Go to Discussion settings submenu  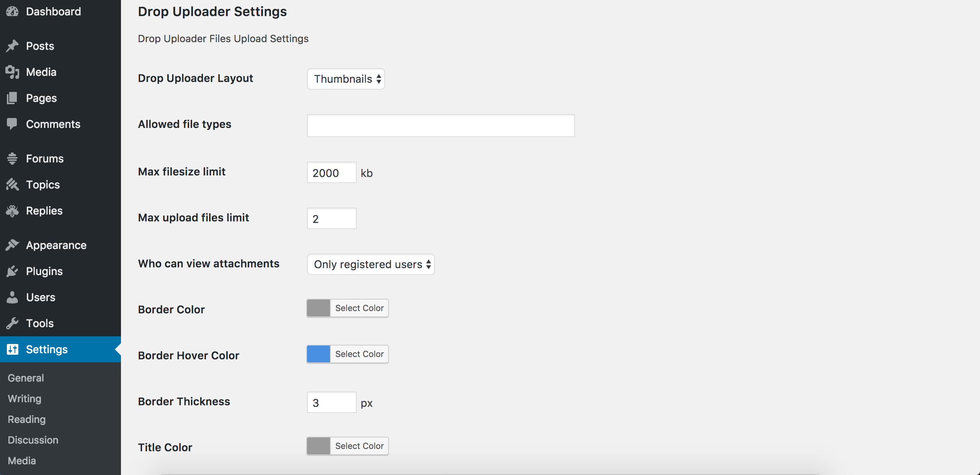click(33, 440)
